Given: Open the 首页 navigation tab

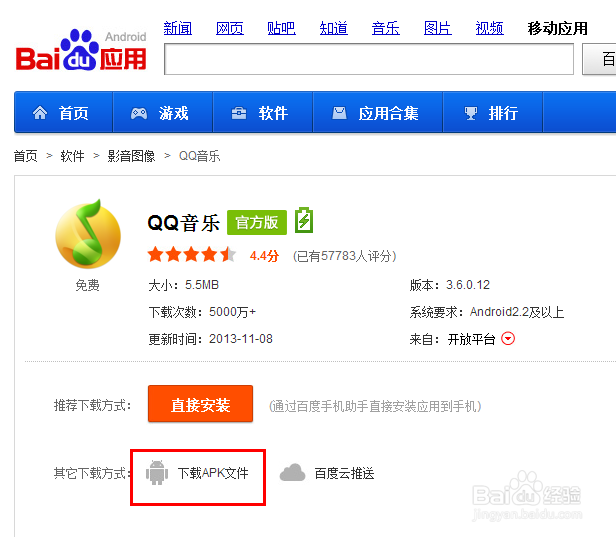Looking at the screenshot, I should 63,113.
